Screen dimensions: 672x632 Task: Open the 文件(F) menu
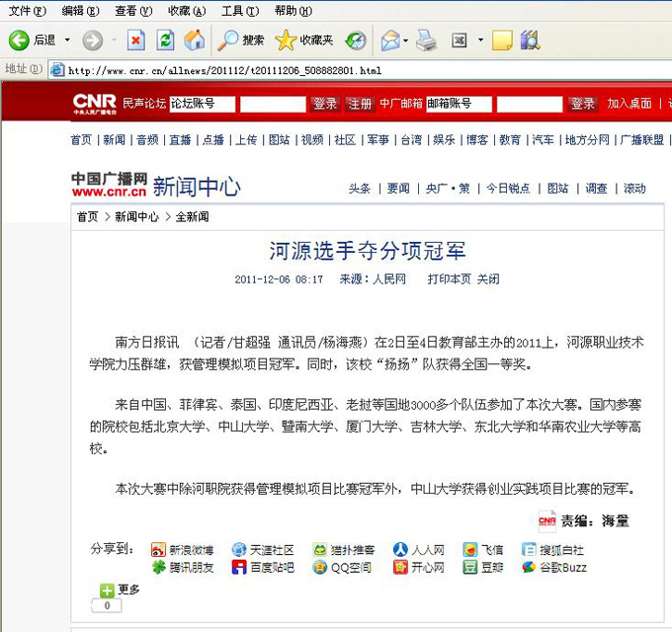click(x=27, y=11)
